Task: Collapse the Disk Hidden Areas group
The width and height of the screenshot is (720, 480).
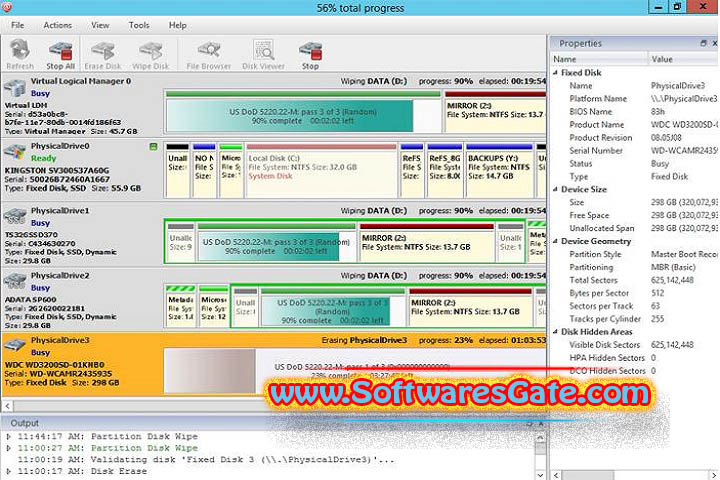Action: [555, 332]
